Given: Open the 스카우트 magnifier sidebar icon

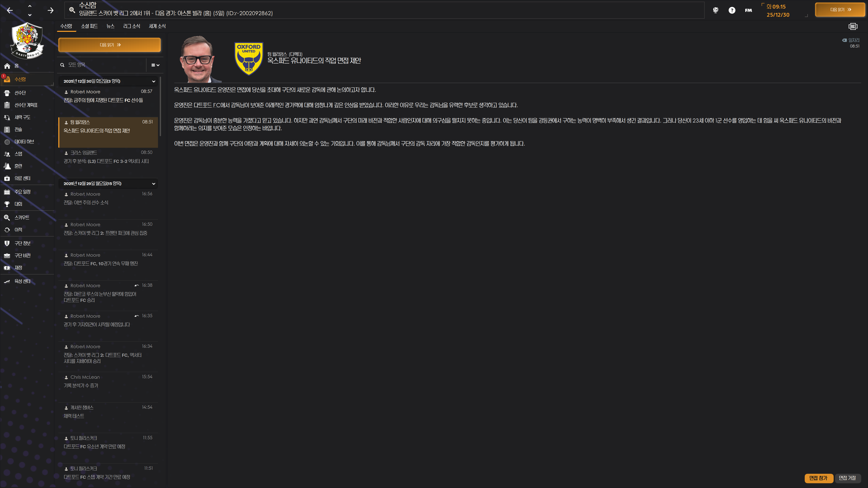Looking at the screenshot, I should pyautogui.click(x=7, y=218).
